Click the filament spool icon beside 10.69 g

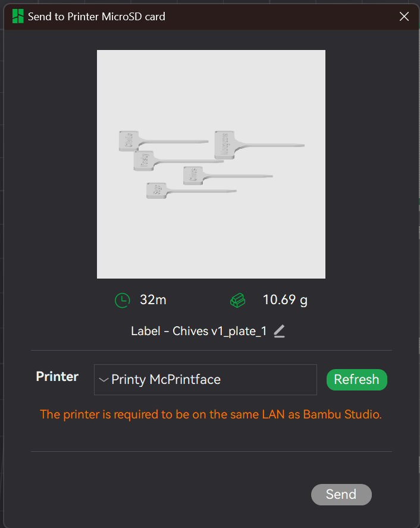(x=237, y=300)
